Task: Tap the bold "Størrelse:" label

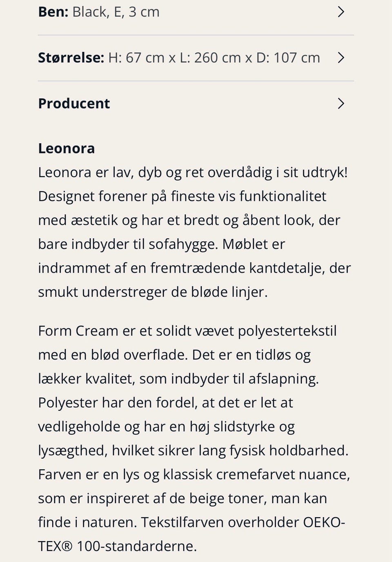Action: (x=71, y=58)
